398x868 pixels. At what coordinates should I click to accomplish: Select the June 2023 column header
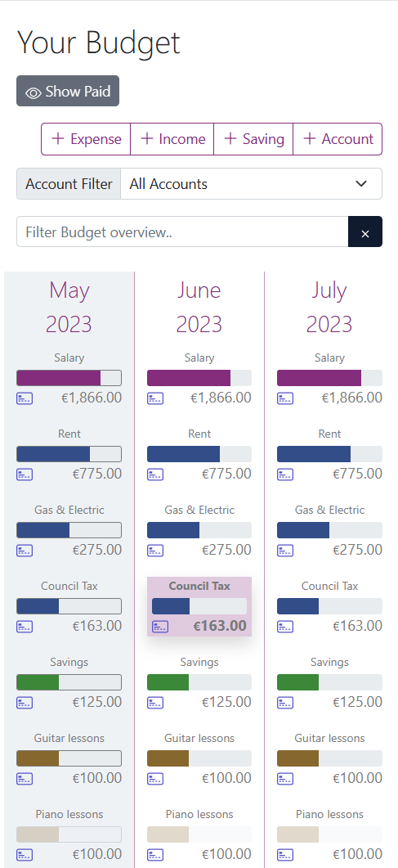199,308
